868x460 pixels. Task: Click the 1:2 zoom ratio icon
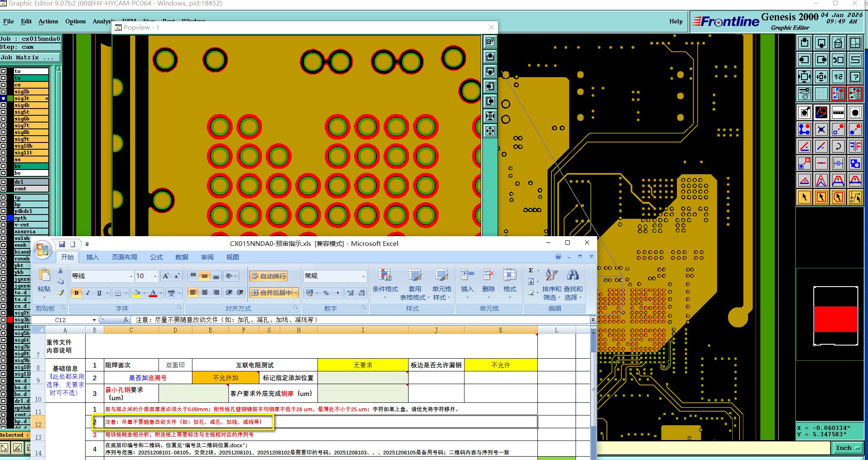point(838,77)
